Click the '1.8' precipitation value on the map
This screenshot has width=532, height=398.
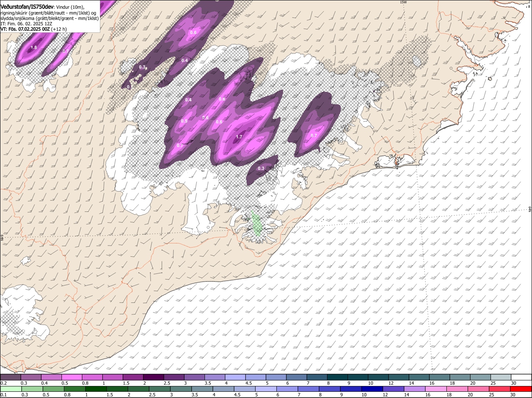[x=34, y=48]
